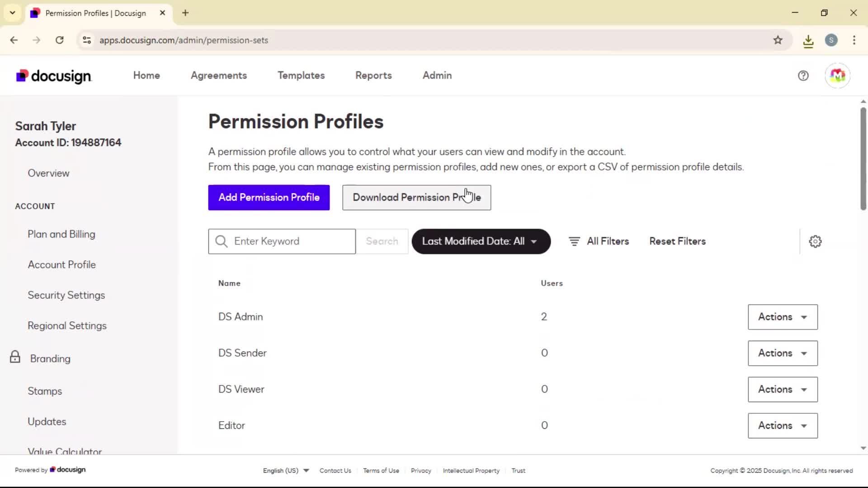The image size is (868, 488).
Task: Open Branding in the sidebar
Action: point(50,358)
